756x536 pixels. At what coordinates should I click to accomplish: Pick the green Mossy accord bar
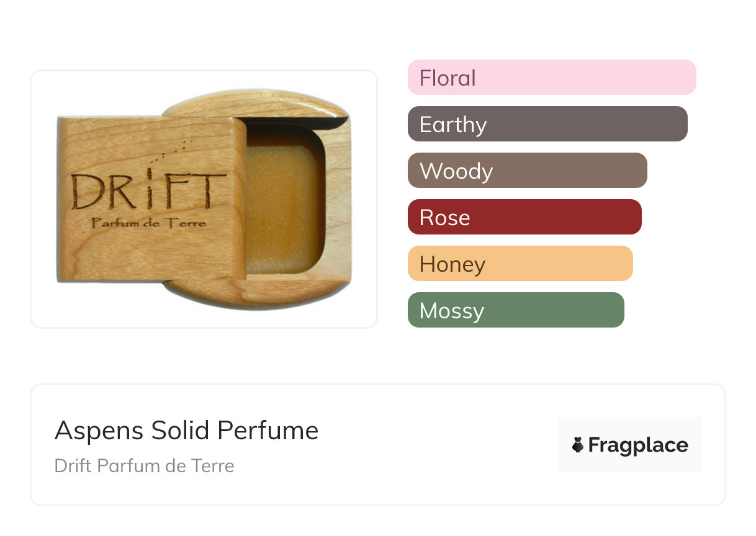pyautogui.click(x=515, y=310)
